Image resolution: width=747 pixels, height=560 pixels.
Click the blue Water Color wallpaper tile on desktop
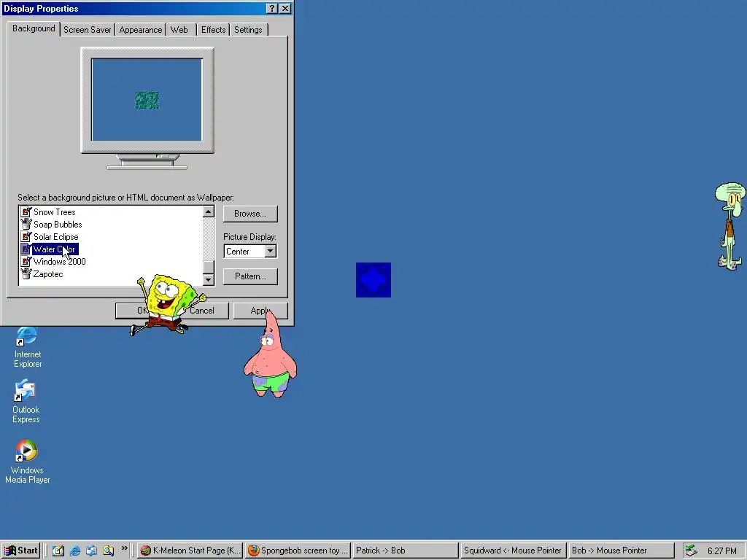coord(373,280)
